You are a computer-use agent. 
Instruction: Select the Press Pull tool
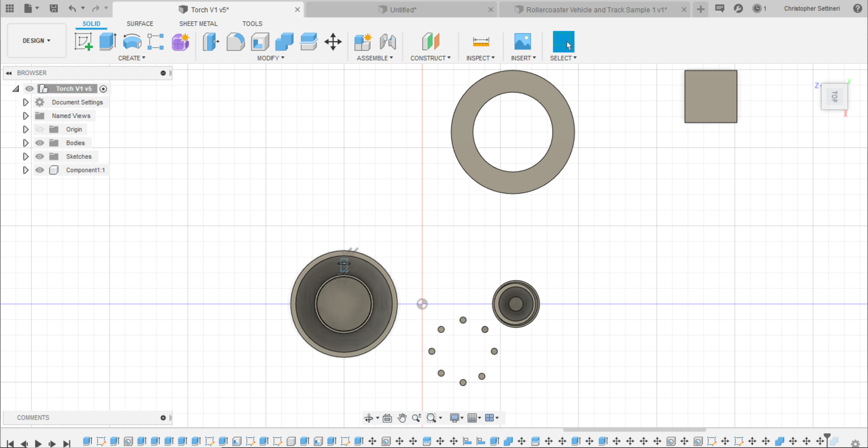(x=211, y=42)
